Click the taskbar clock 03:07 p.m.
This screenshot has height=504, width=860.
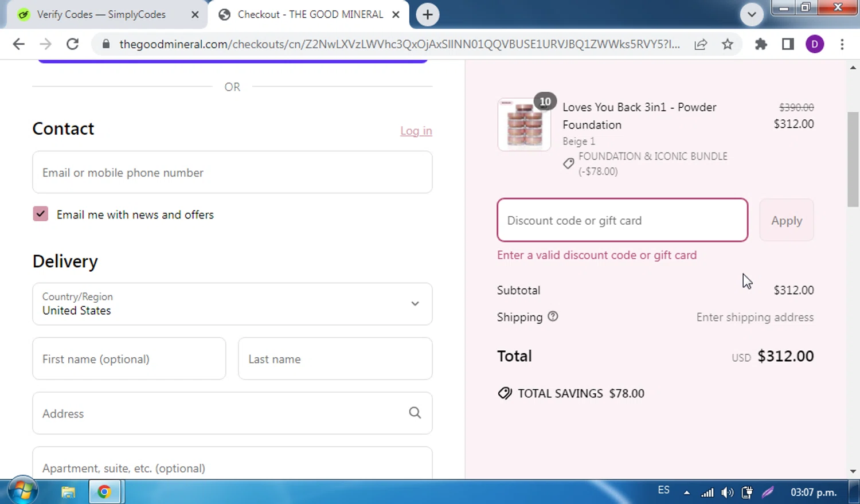[x=814, y=492]
